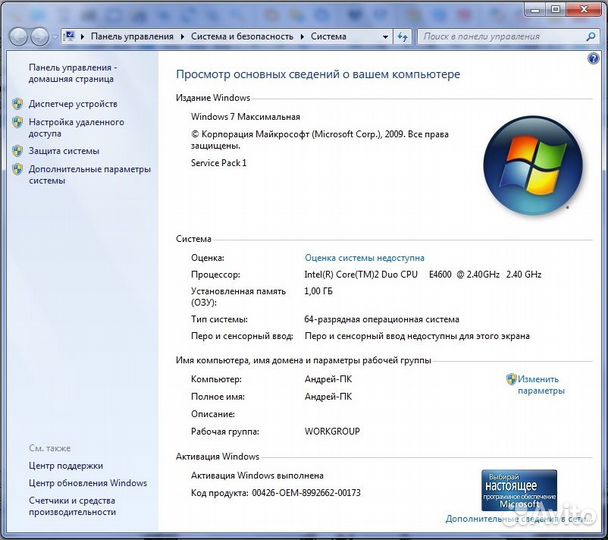Expand the arrow after Система и безопасность breadcrumb
This screenshot has width=608, height=540.
pyautogui.click(x=302, y=37)
